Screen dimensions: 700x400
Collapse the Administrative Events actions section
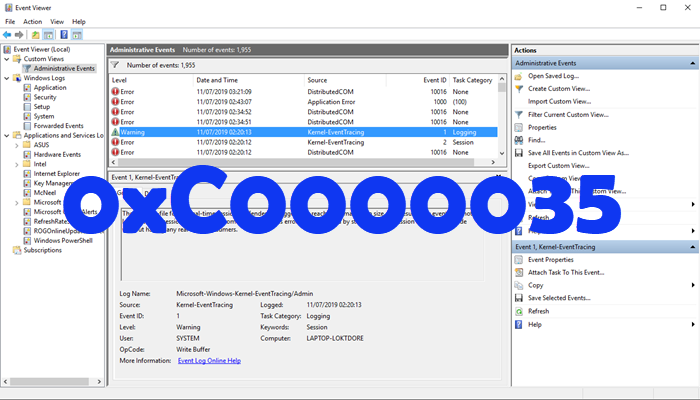(689, 63)
